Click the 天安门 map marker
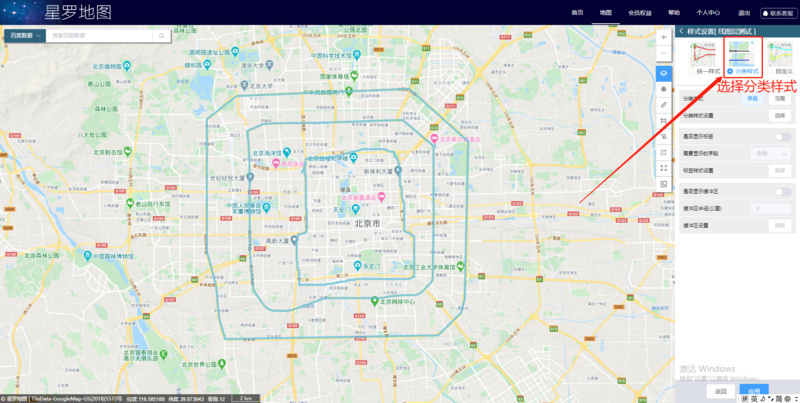This screenshot has height=403, width=800. click(357, 208)
